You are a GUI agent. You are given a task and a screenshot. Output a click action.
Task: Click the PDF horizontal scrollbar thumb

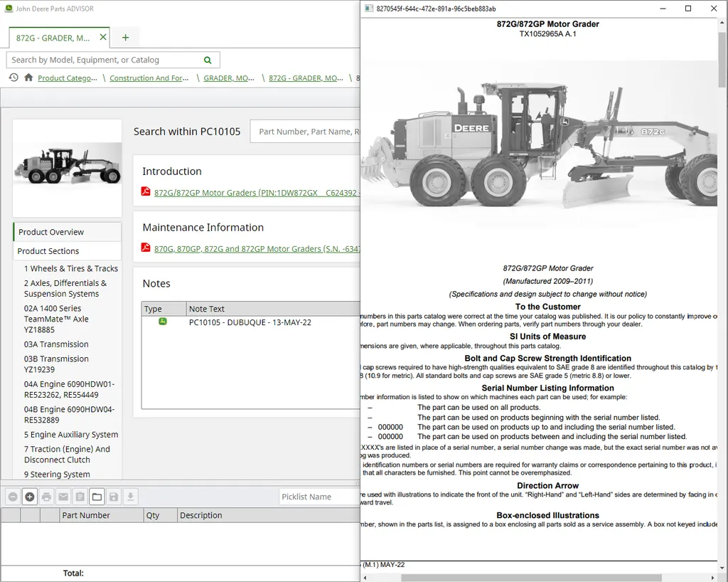531,578
